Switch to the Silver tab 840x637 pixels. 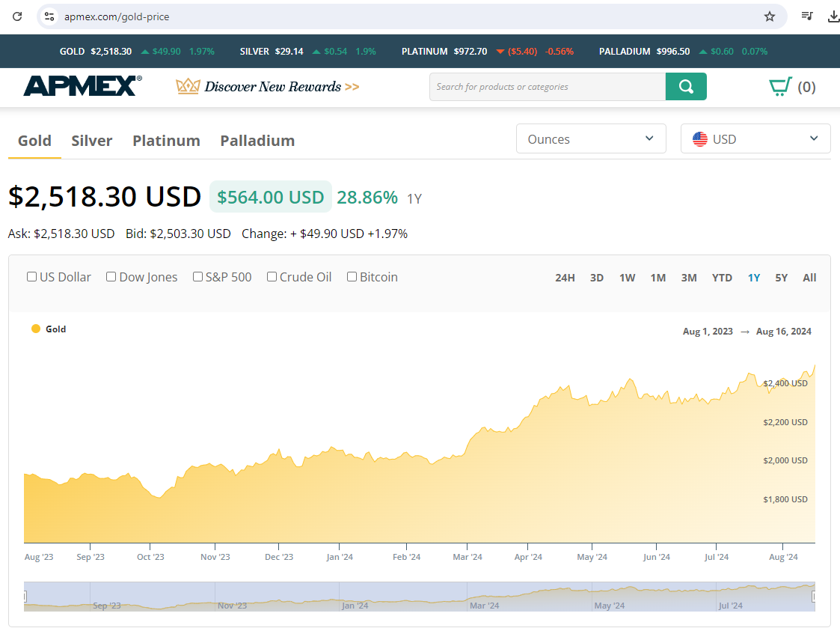point(91,141)
